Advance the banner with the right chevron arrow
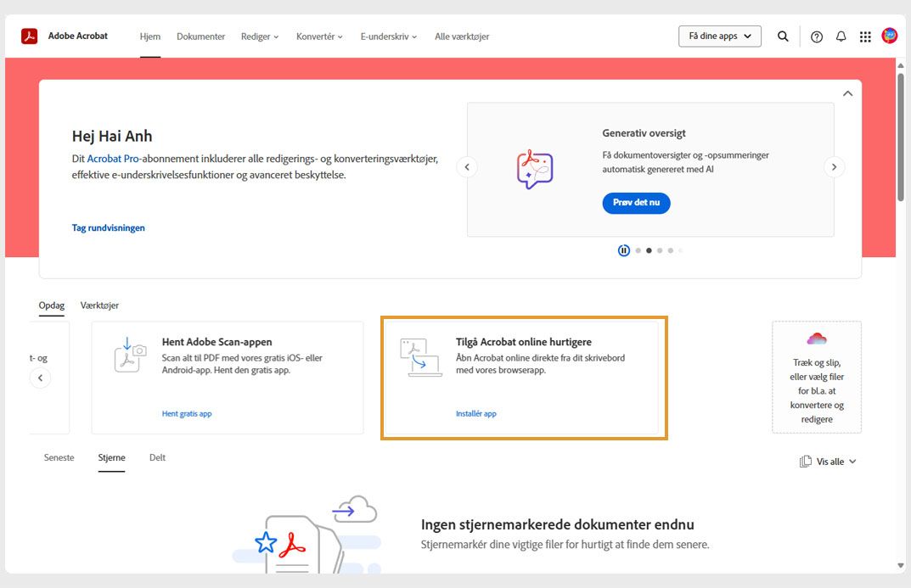This screenshot has width=911, height=588. 834,166
